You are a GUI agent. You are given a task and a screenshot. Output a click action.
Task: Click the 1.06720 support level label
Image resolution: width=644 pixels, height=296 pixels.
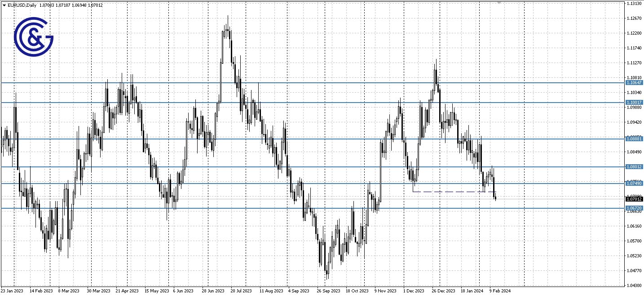tap(635, 207)
